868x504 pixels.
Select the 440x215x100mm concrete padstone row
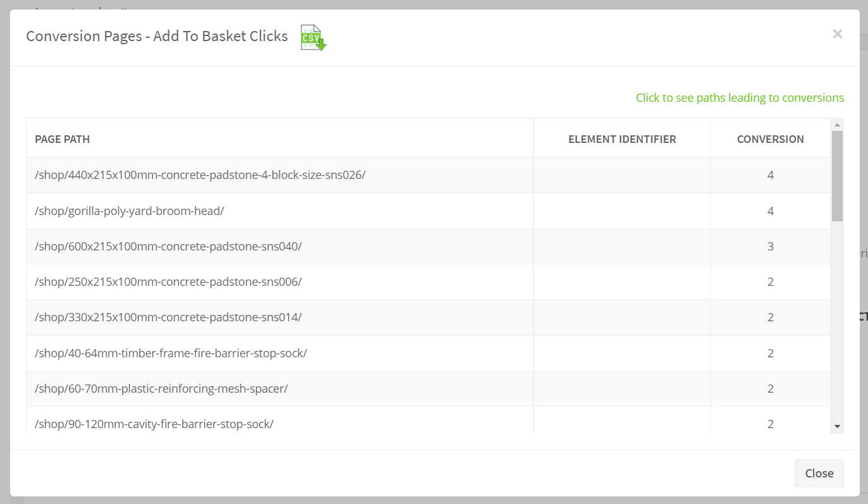(x=200, y=175)
